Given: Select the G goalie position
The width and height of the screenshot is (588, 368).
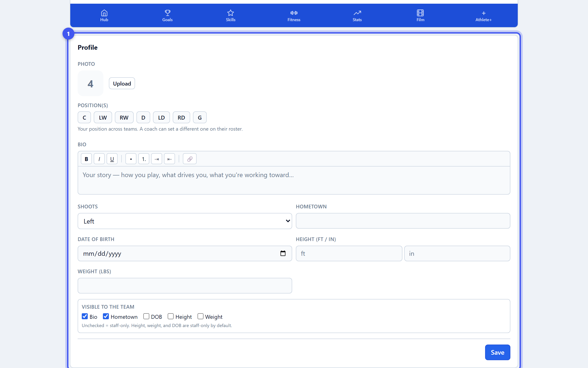Looking at the screenshot, I should (200, 118).
